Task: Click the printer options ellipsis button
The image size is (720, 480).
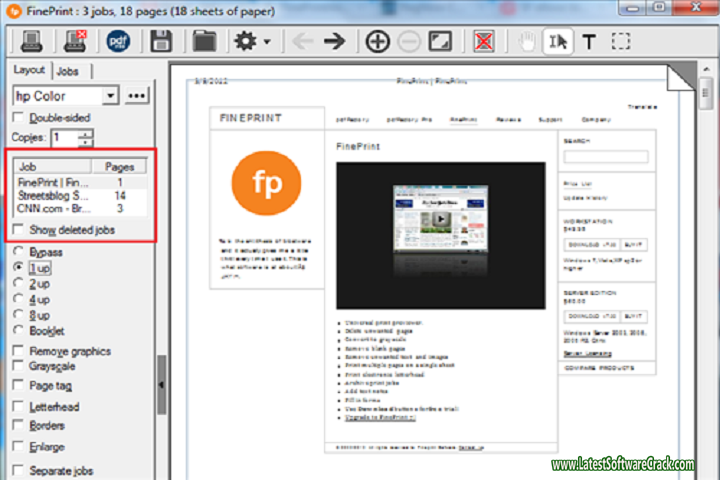Action: pos(137,96)
